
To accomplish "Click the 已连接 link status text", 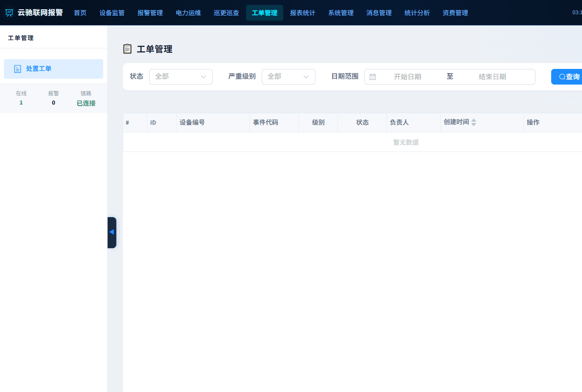I will [x=86, y=104].
